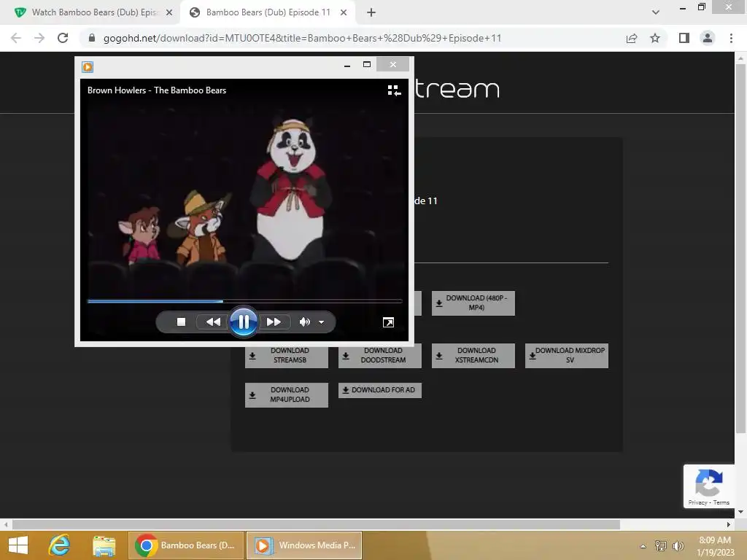Show hidden system tray icons

643,546
